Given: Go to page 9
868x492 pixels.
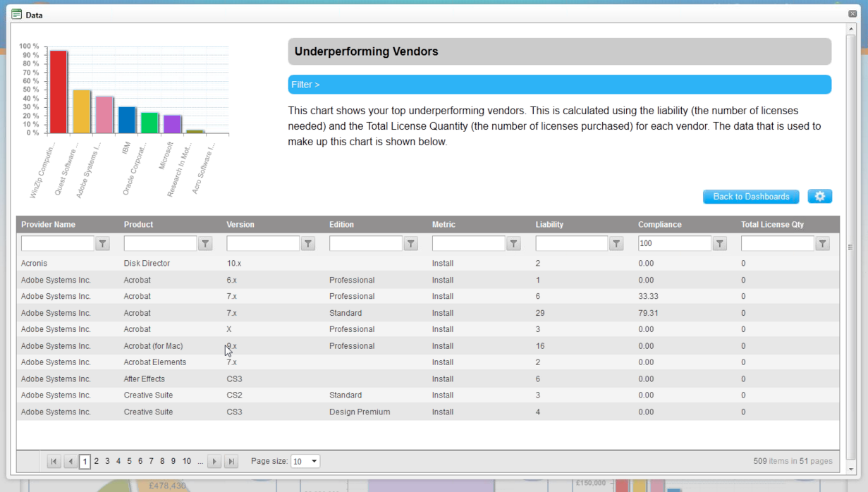Looking at the screenshot, I should point(173,461).
